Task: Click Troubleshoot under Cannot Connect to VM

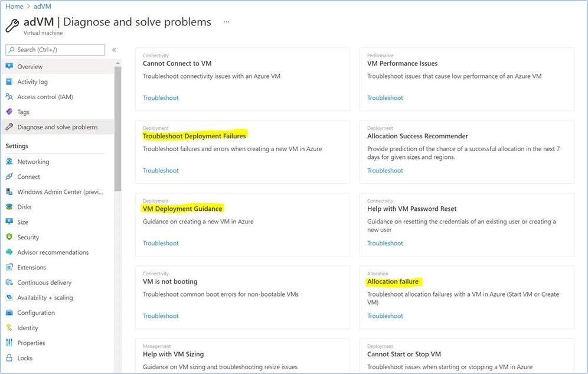Action: click(161, 97)
